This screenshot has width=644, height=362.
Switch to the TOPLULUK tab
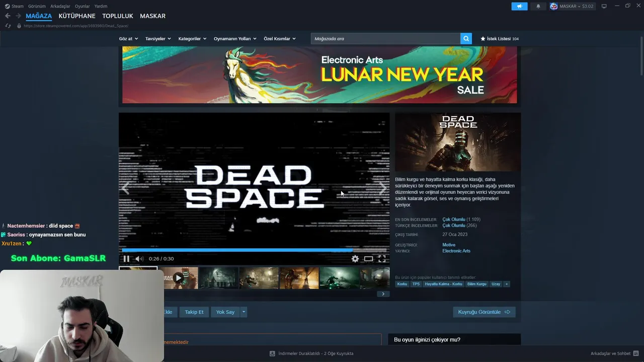[x=118, y=16]
